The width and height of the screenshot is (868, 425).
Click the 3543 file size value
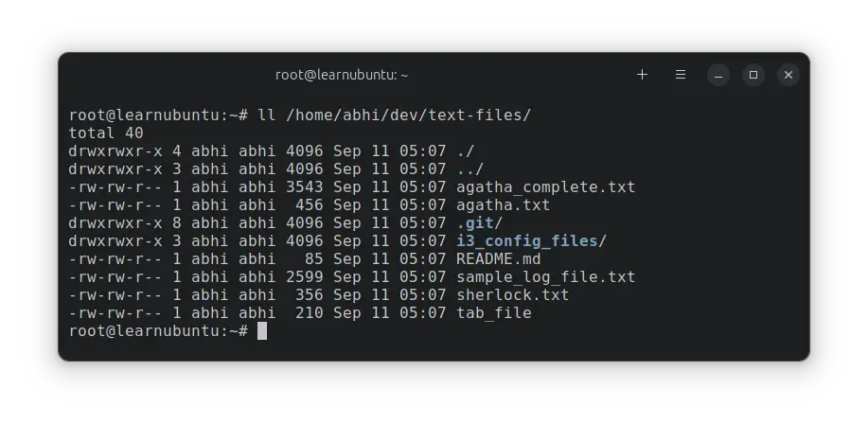coord(305,187)
